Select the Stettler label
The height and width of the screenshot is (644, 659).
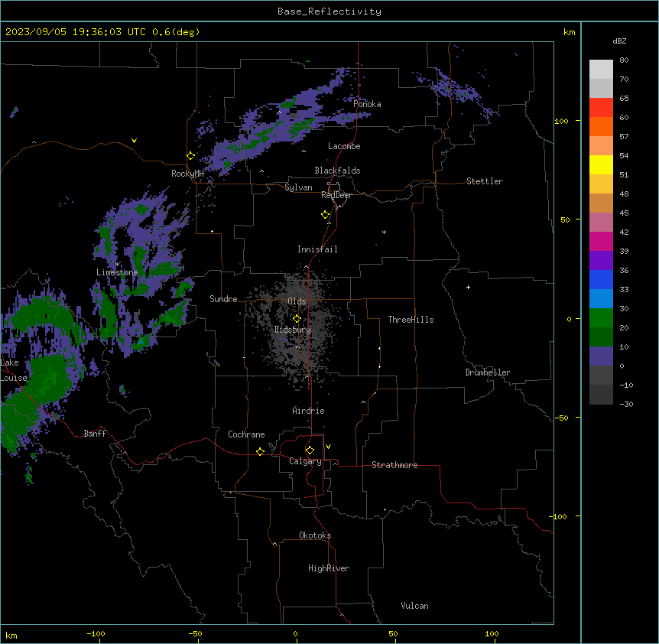[485, 181]
